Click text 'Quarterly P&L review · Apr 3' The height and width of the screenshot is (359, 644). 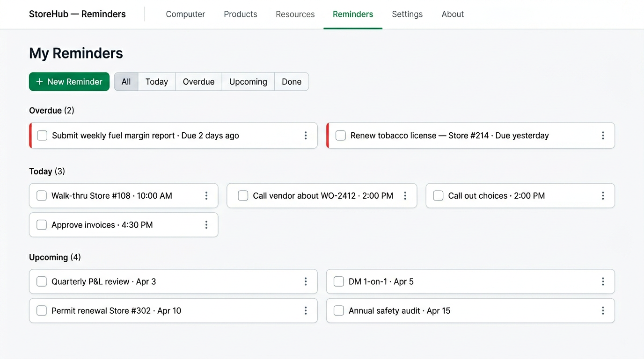[x=104, y=281]
